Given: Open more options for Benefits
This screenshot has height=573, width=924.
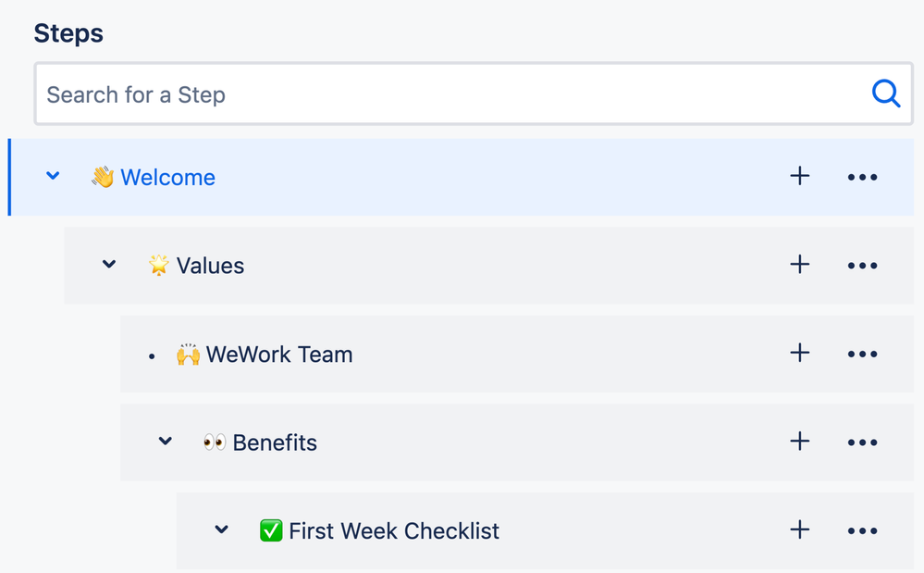Looking at the screenshot, I should tap(862, 442).
